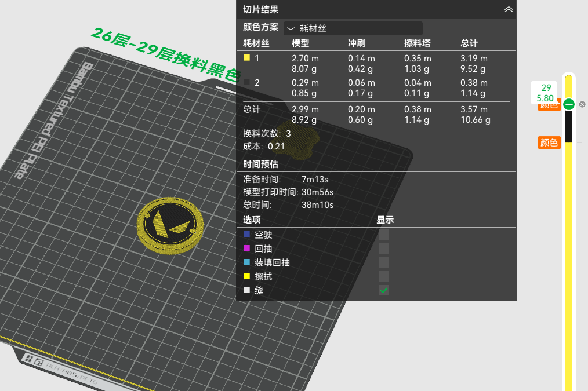Image resolution: width=588 pixels, height=391 pixels.
Task: Click the 总时间 value 38m10s
Action: click(x=317, y=205)
